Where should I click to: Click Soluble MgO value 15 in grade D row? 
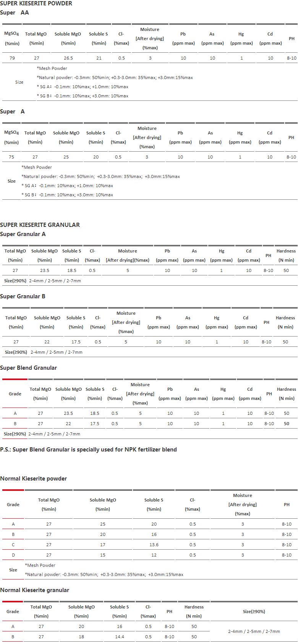pyautogui.click(x=103, y=555)
